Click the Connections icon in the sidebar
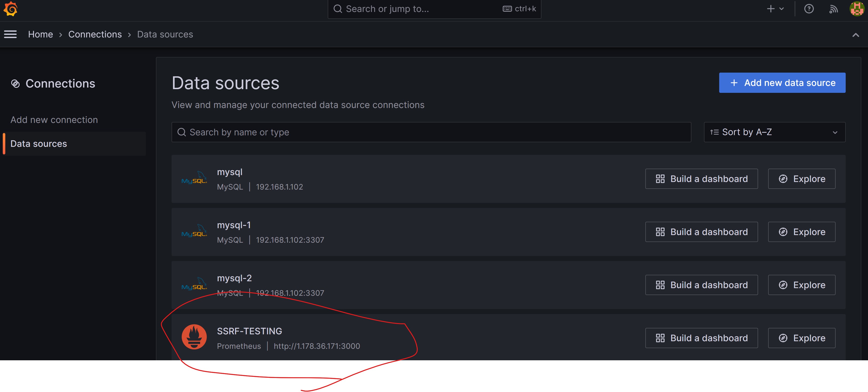868x392 pixels. tap(15, 83)
